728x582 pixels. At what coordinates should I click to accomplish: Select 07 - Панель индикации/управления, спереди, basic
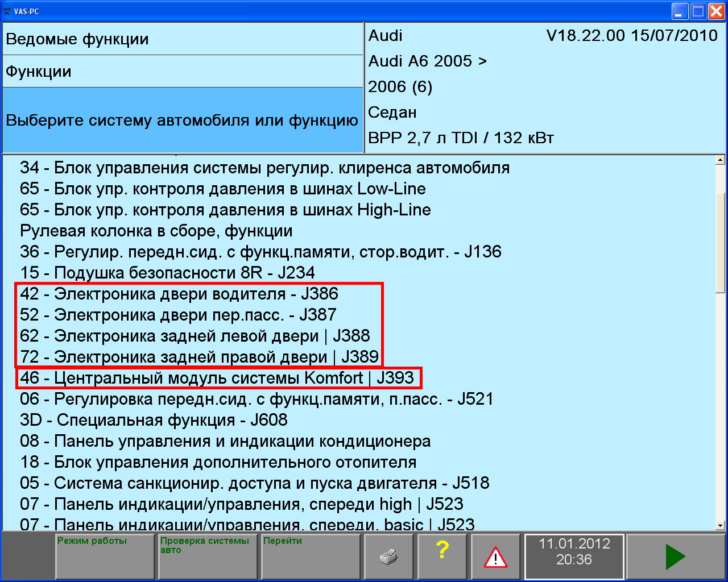pos(247,524)
